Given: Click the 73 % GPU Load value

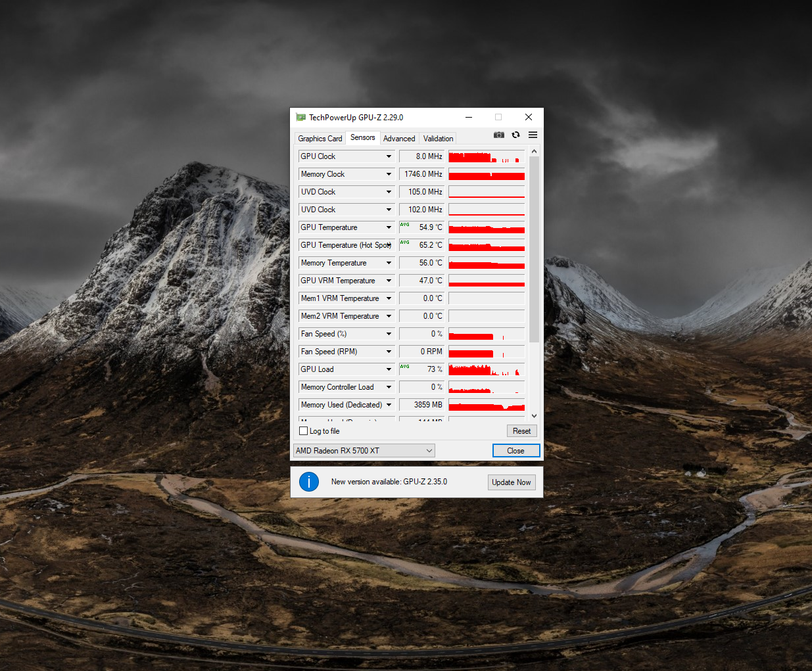Looking at the screenshot, I should pos(421,369).
